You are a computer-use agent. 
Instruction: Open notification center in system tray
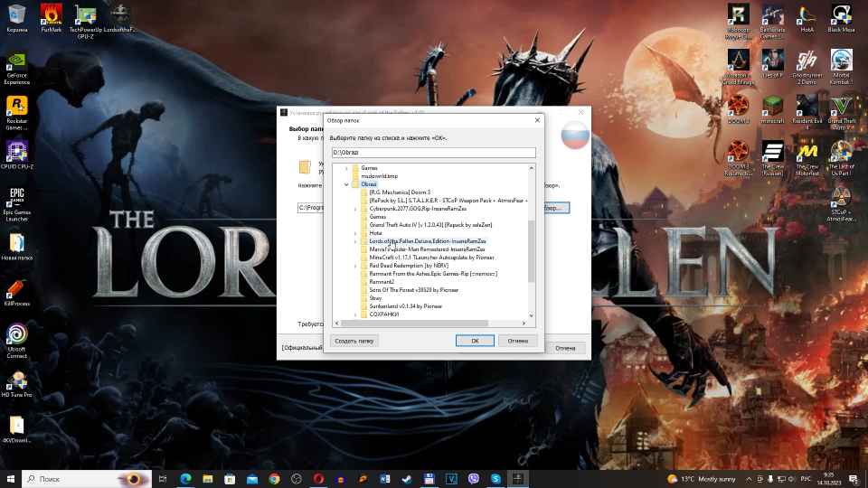click(x=854, y=479)
